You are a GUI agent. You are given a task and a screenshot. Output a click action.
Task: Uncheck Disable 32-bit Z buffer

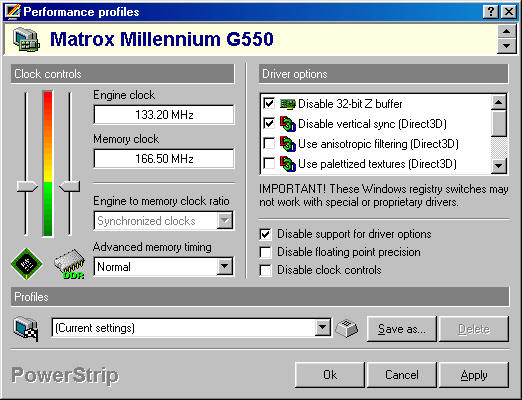click(x=269, y=103)
